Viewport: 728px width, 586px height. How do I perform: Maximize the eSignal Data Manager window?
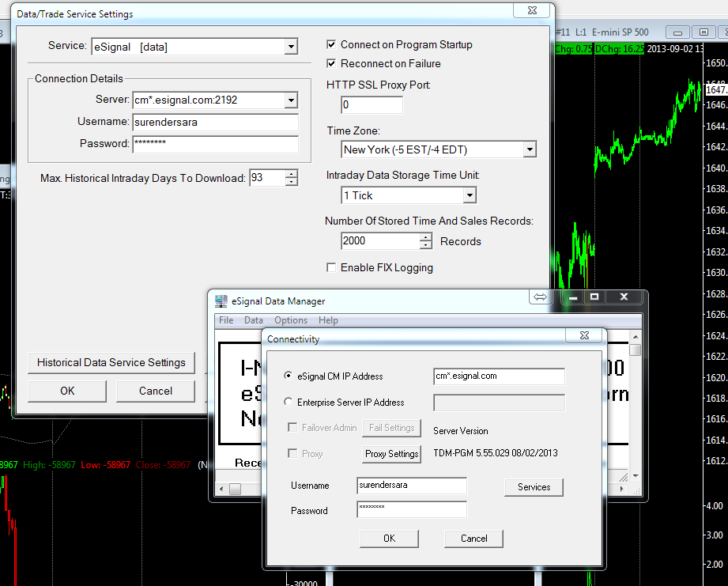point(594,297)
